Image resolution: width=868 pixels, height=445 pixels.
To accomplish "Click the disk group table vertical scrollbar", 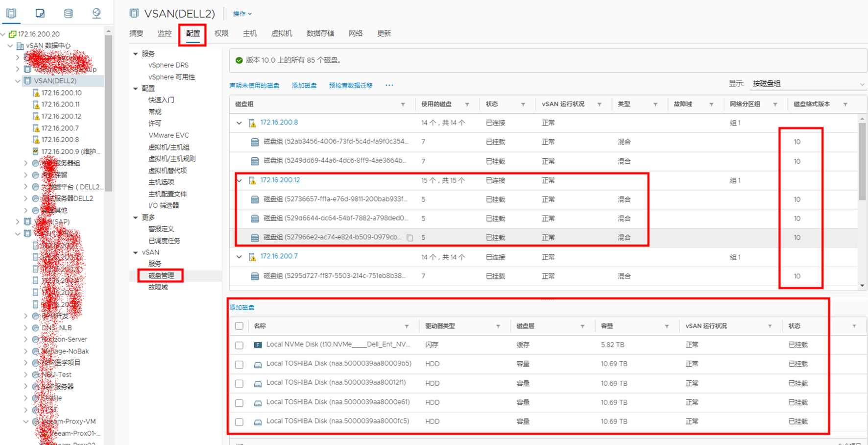I will click(862, 162).
